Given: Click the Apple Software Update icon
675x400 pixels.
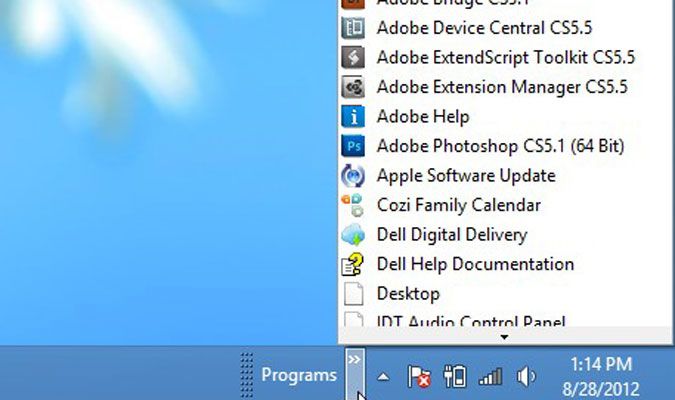Looking at the screenshot, I should pyautogui.click(x=353, y=176).
